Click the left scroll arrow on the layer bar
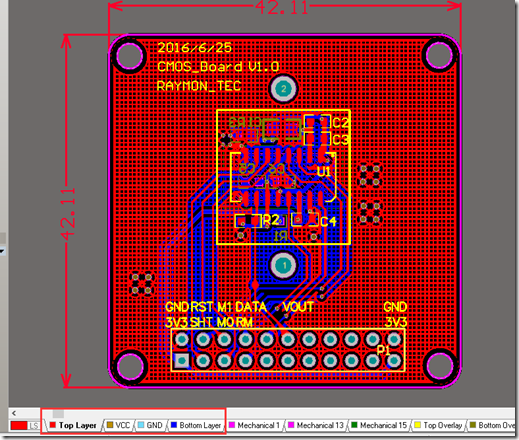519x440 pixels. [x=14, y=413]
